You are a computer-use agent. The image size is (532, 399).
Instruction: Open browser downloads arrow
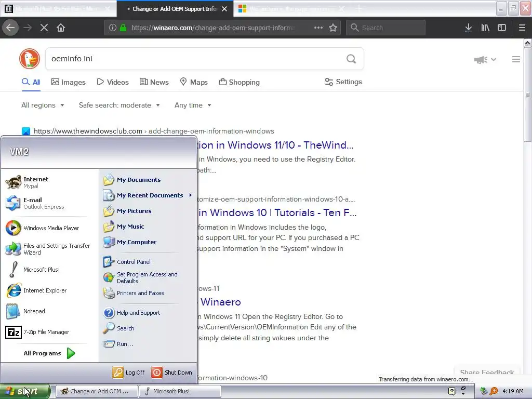tap(468, 28)
